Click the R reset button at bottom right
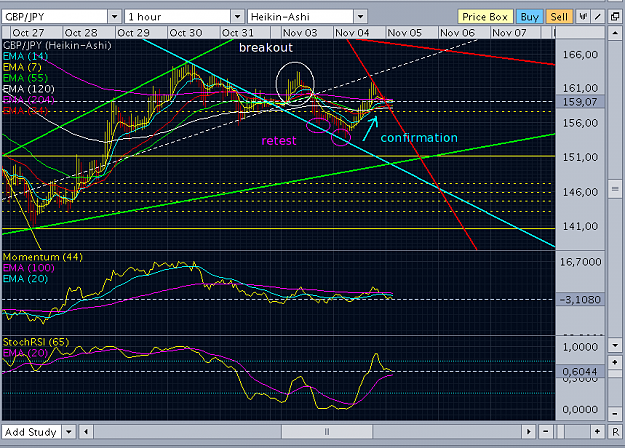The image size is (625, 448). (615, 432)
